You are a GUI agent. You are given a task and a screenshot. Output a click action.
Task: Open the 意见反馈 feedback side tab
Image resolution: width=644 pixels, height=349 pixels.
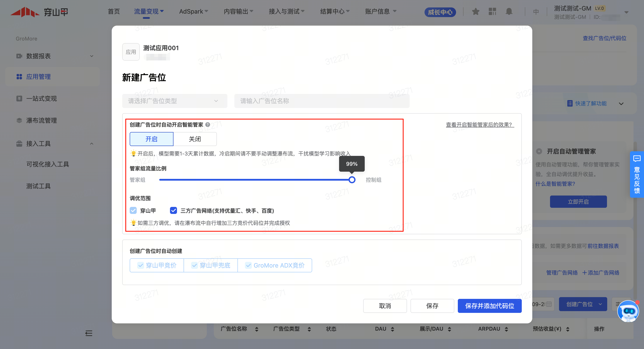click(x=637, y=175)
